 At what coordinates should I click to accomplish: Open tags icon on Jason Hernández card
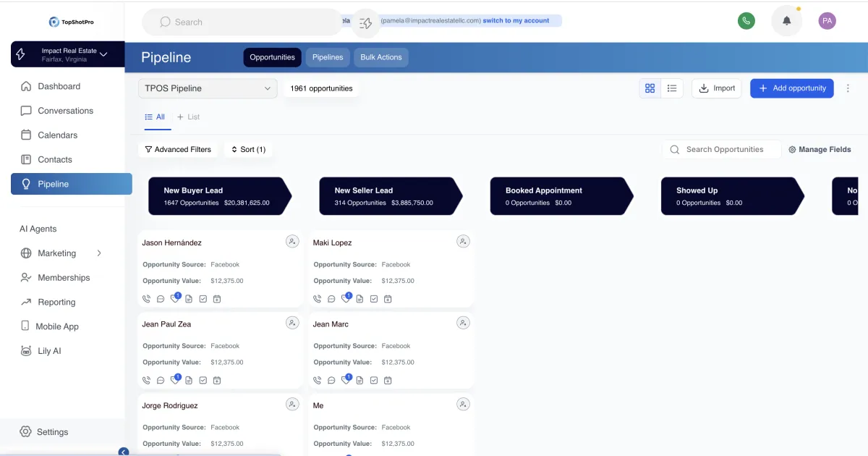click(x=174, y=298)
